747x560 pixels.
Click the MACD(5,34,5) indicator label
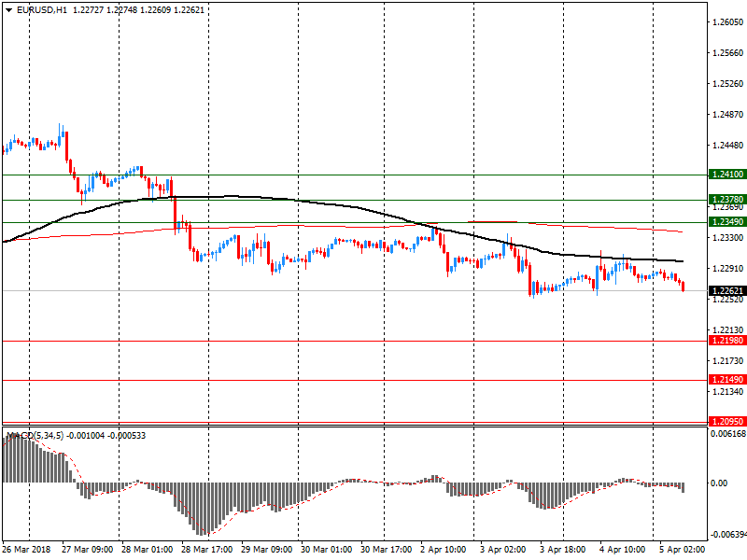[35, 436]
